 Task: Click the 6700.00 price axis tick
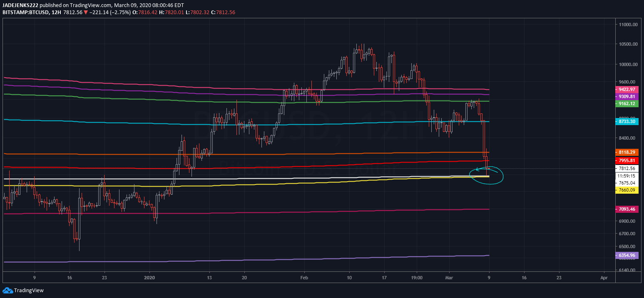click(x=628, y=234)
